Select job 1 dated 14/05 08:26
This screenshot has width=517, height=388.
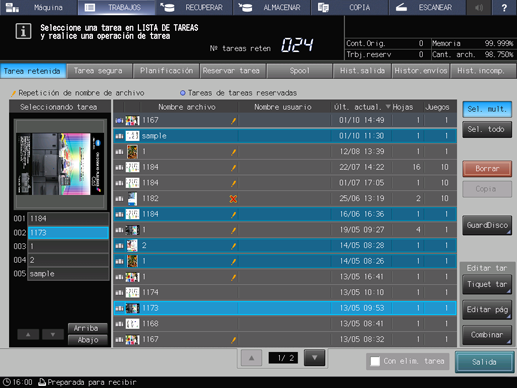click(x=285, y=261)
